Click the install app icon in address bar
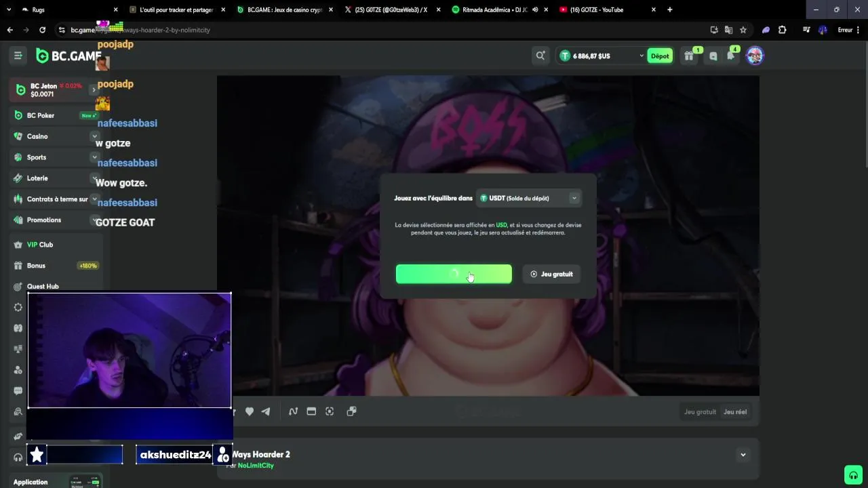This screenshot has height=488, width=868. coord(714,30)
